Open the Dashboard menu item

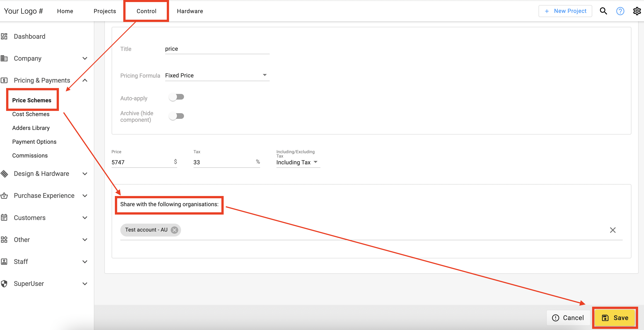point(29,36)
